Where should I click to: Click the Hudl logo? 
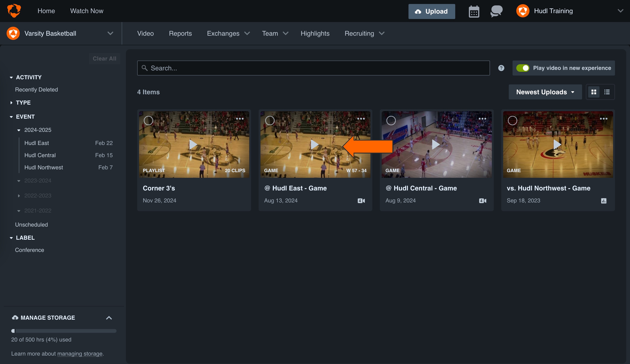pos(14,11)
